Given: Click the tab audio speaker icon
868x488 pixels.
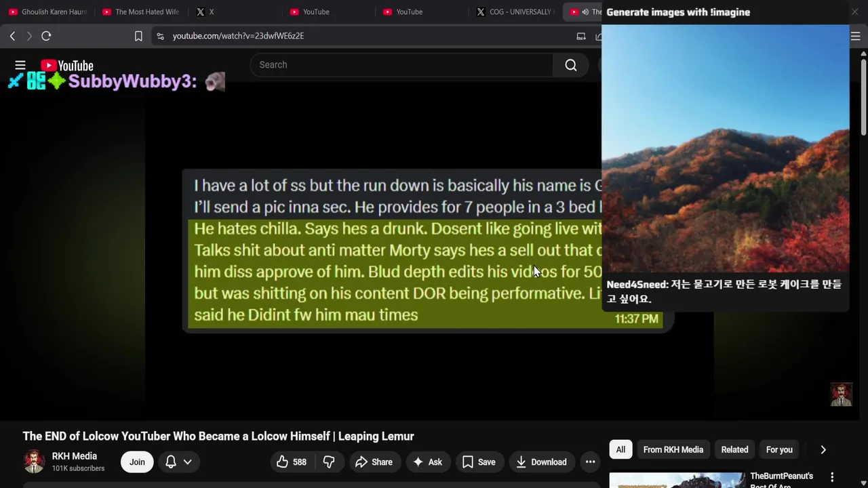Looking at the screenshot, I should click(585, 12).
